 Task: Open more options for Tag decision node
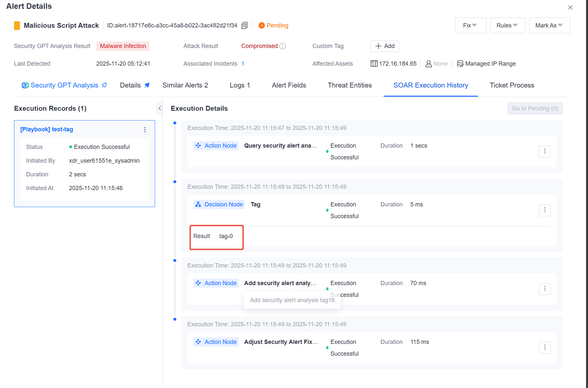[545, 210]
